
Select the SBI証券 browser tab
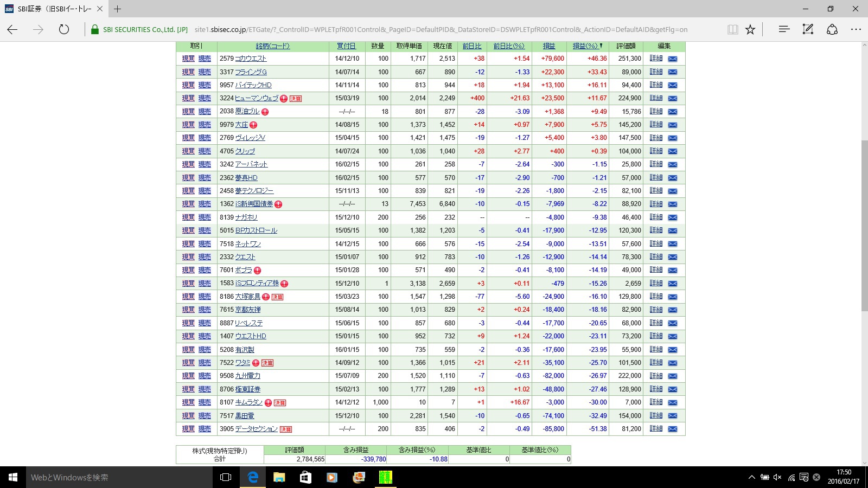click(x=54, y=9)
